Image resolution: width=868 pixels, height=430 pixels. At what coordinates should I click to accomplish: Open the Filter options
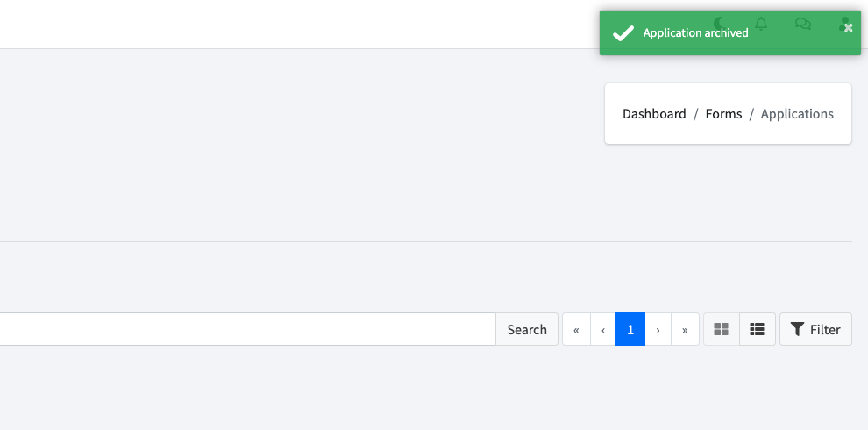[815, 330]
